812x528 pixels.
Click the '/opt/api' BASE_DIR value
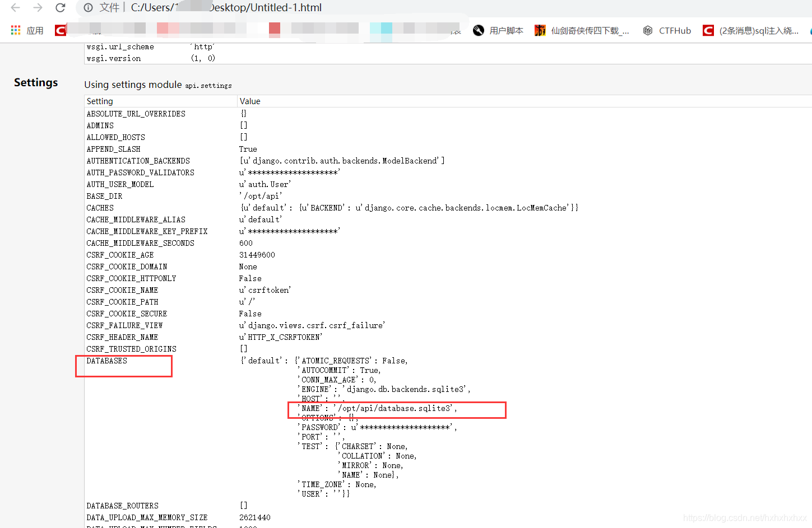pos(261,196)
